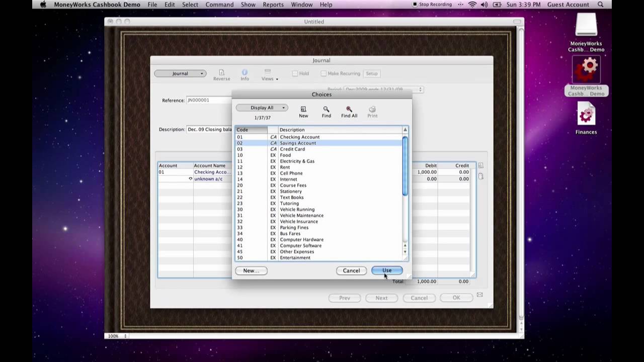644x362 pixels.
Task: Click the small icon beside Credit column header
Action: (x=480, y=165)
